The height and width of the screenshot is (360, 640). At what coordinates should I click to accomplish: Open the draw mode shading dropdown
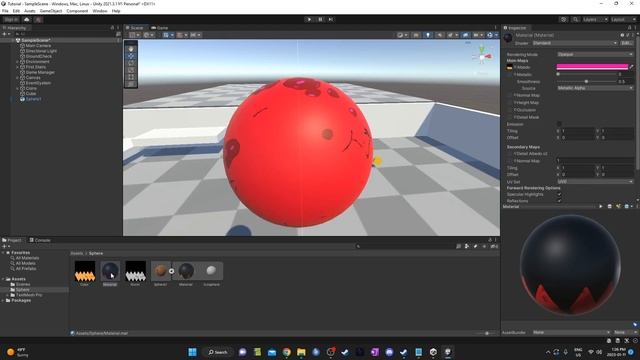click(x=402, y=35)
